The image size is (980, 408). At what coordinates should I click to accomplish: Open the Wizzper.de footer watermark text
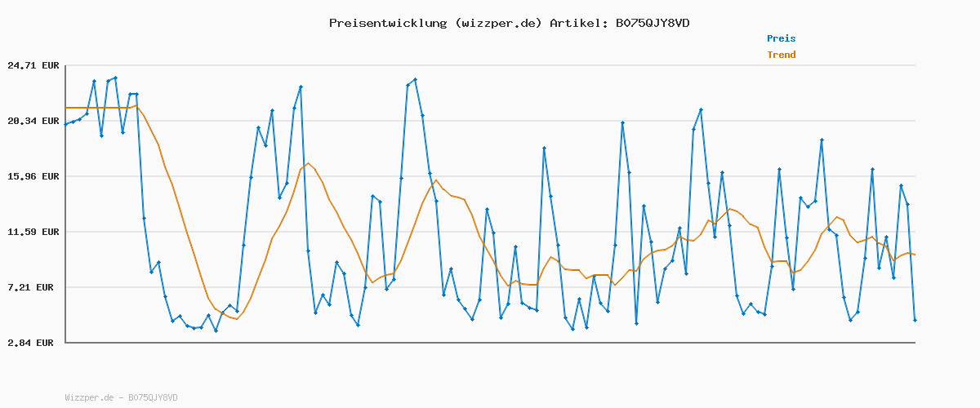click(x=121, y=397)
